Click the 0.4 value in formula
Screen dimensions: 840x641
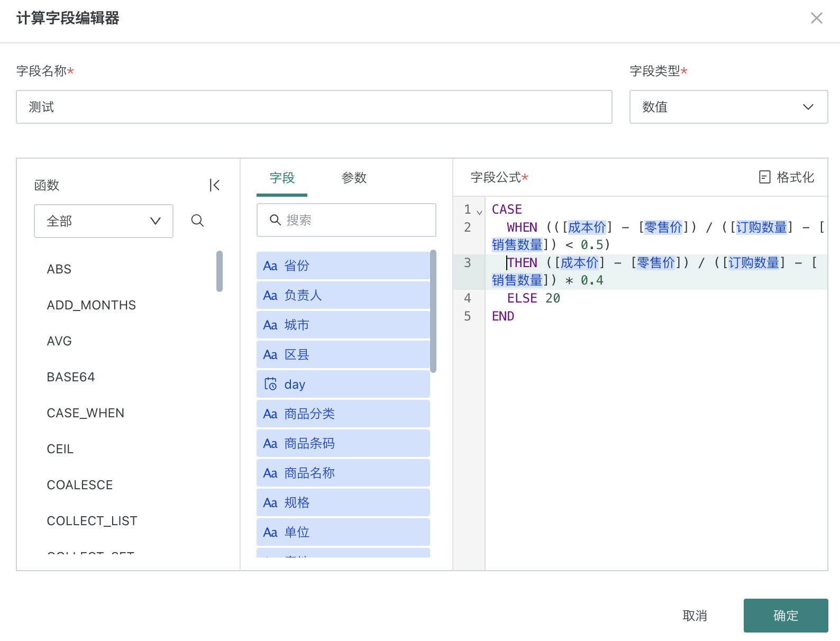point(592,280)
